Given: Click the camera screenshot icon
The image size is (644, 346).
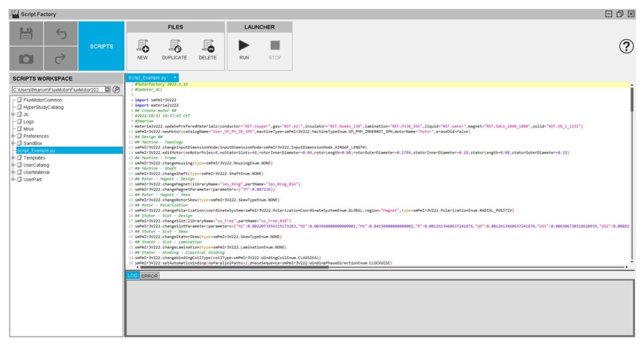Looking at the screenshot, I should coord(26,58).
